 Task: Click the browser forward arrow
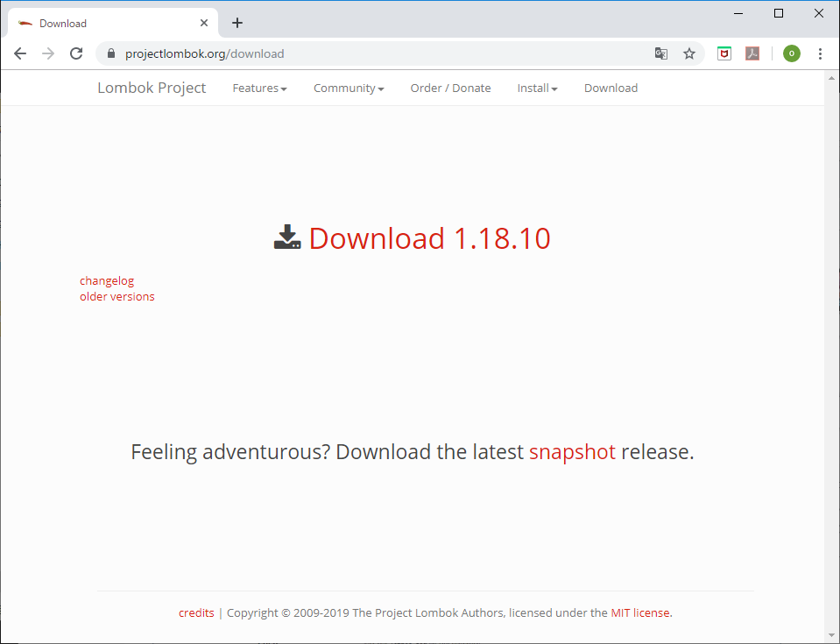pyautogui.click(x=48, y=53)
